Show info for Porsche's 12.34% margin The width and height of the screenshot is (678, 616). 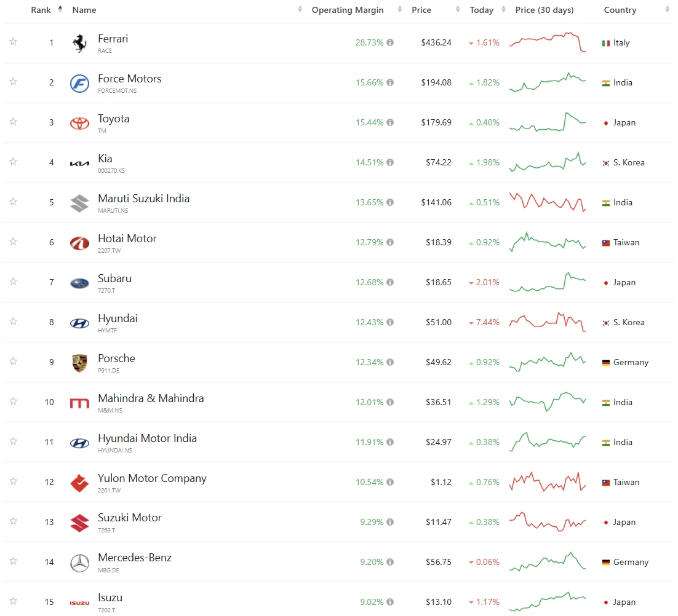tap(390, 362)
